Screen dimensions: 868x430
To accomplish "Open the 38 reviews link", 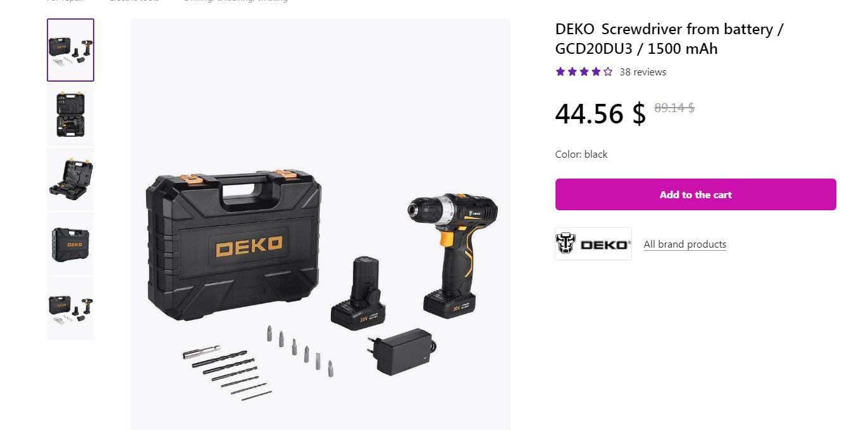I will click(643, 72).
